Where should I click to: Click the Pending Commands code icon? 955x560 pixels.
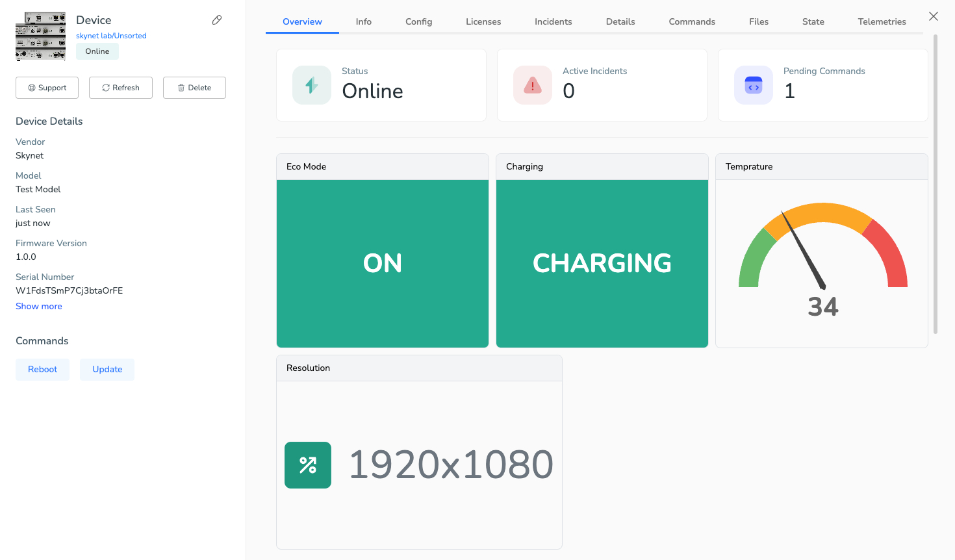(754, 85)
